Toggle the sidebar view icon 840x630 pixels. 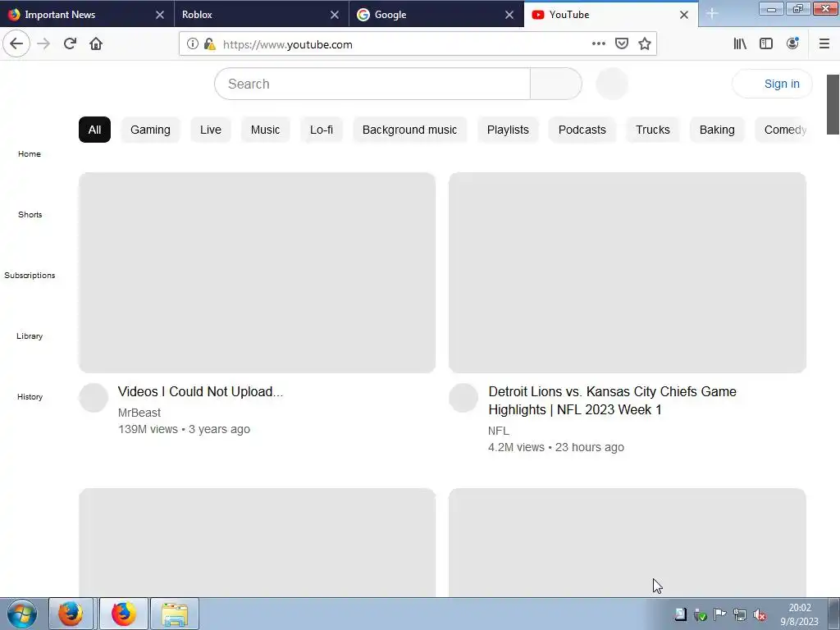766,44
